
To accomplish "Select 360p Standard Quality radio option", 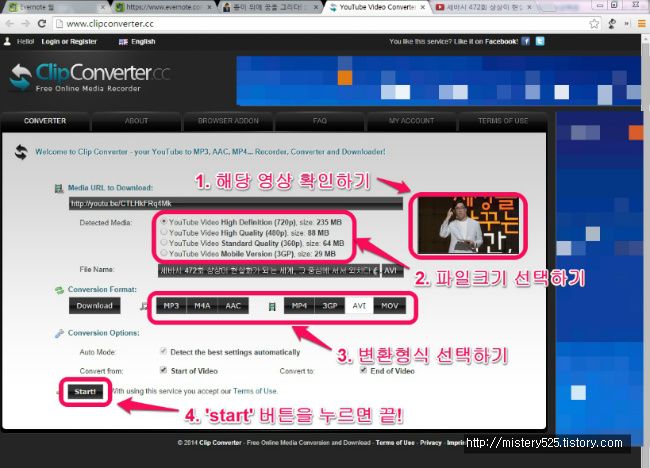I will pos(164,242).
